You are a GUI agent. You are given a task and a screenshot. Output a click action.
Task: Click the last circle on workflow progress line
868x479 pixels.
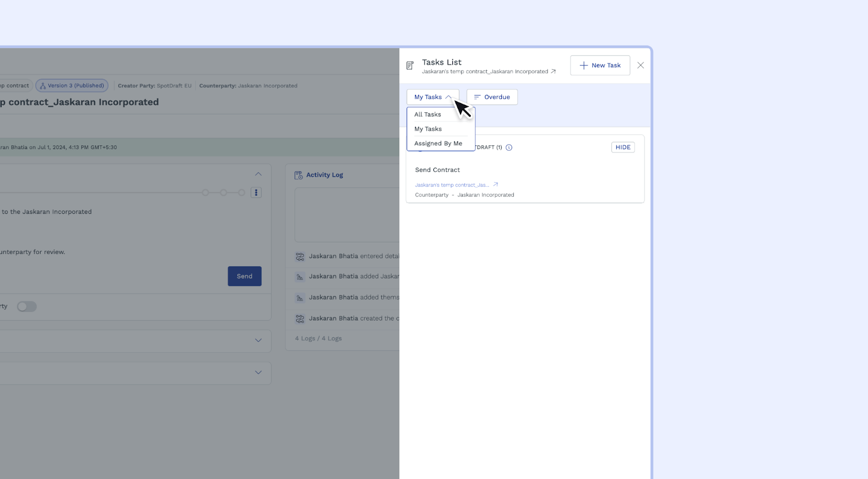coord(241,193)
